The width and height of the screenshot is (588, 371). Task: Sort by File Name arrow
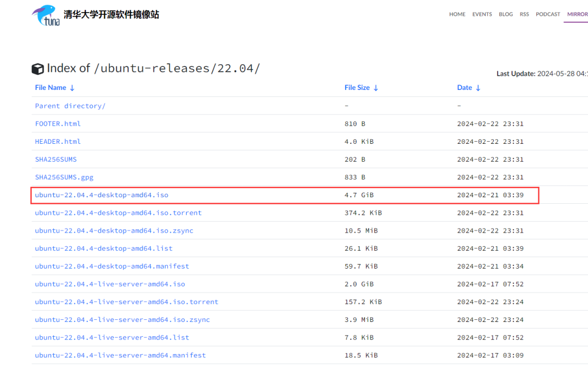[x=72, y=88]
